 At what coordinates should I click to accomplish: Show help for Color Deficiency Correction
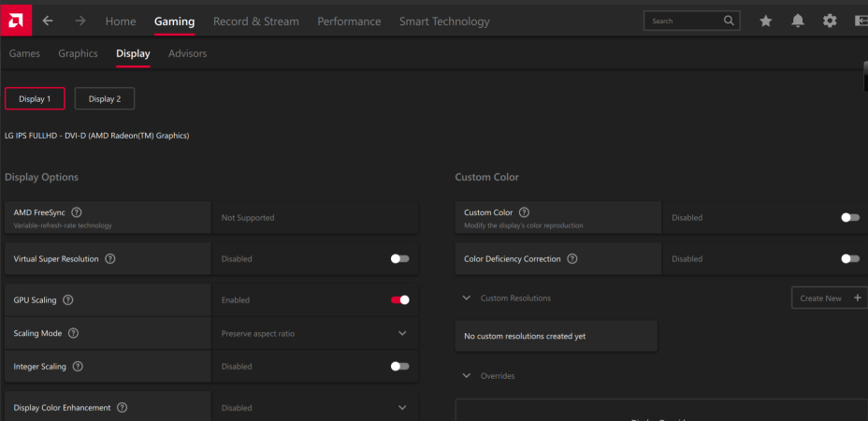(x=572, y=259)
